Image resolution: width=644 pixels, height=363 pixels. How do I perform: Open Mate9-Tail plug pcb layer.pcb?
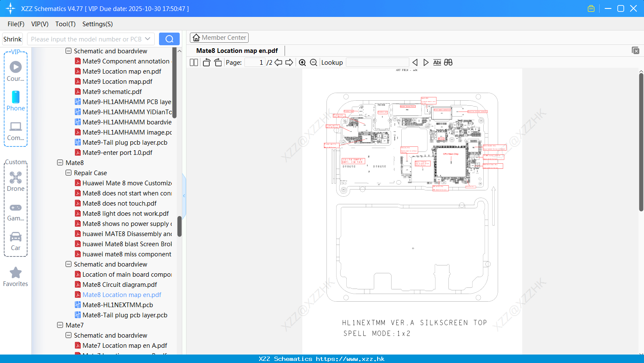125,142
